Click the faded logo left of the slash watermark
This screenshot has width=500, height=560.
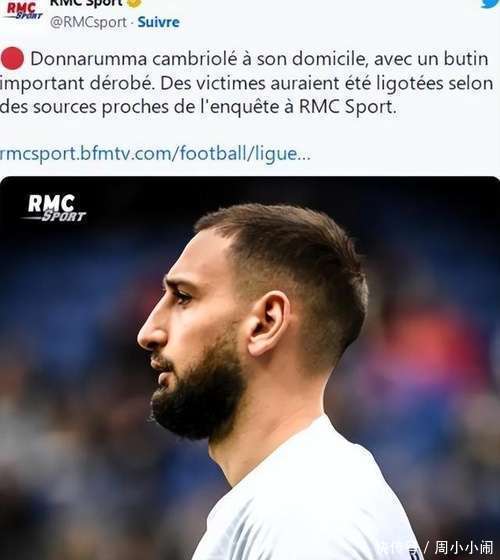399,548
